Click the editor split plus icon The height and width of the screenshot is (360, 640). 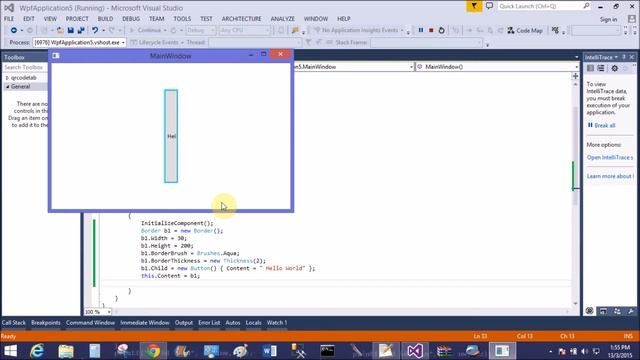pos(575,76)
